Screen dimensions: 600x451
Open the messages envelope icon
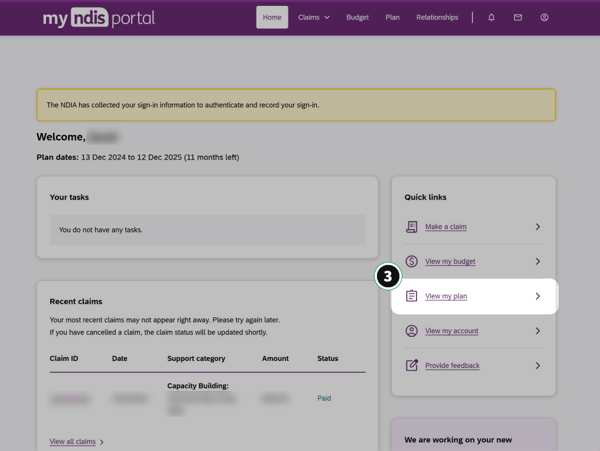pos(518,17)
